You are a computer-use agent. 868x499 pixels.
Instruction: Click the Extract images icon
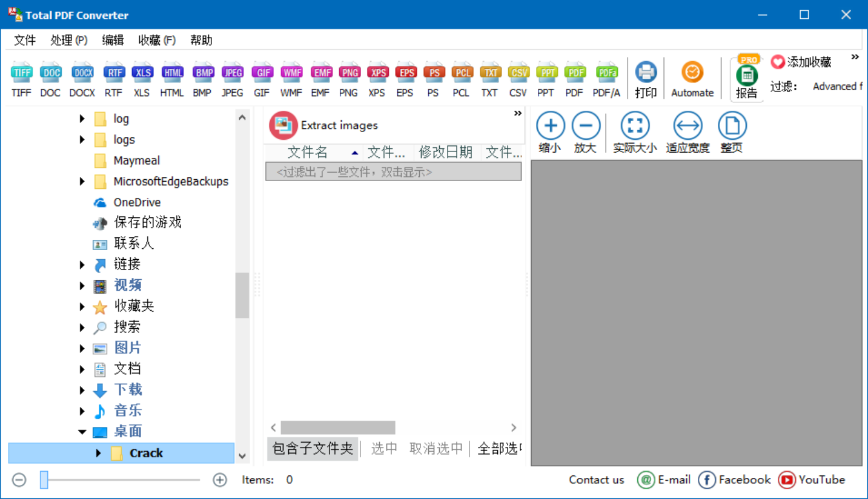tap(283, 125)
